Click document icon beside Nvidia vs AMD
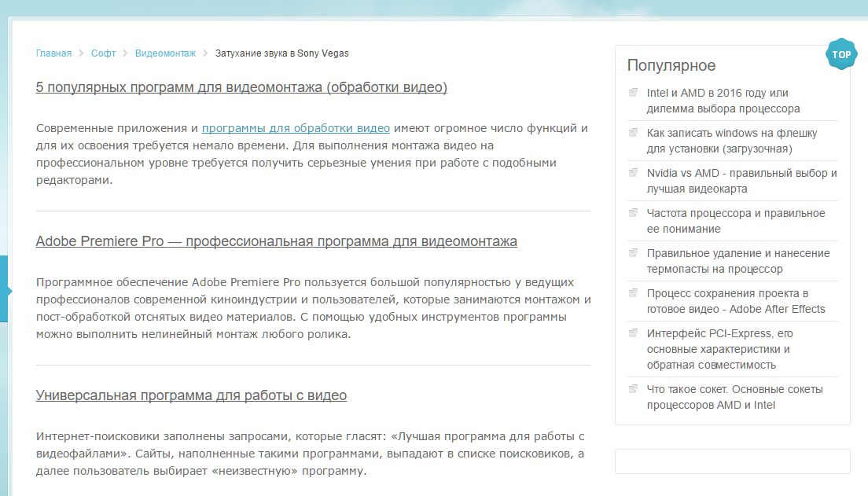The width and height of the screenshot is (868, 496). [633, 173]
